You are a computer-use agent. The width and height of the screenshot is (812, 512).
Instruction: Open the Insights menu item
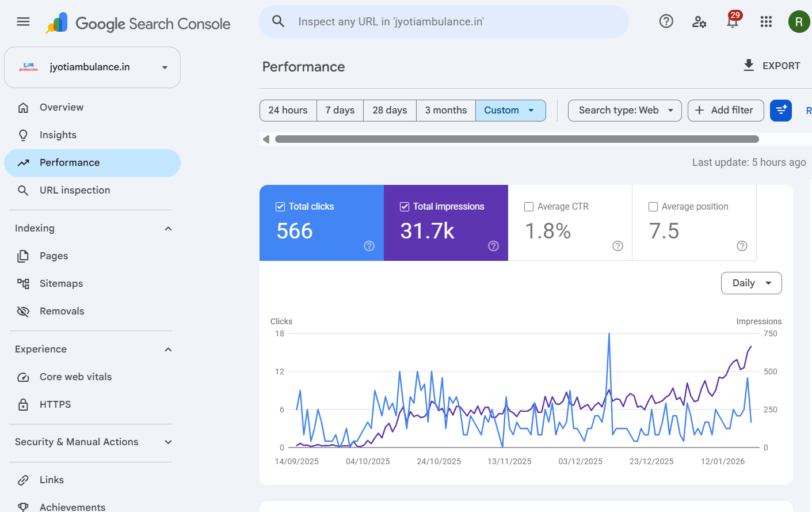coord(92,135)
